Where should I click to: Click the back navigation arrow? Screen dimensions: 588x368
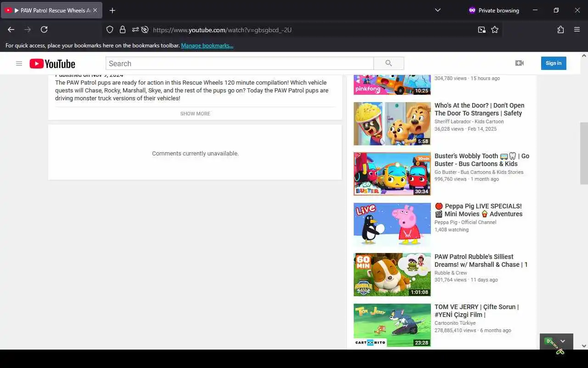coord(11,29)
